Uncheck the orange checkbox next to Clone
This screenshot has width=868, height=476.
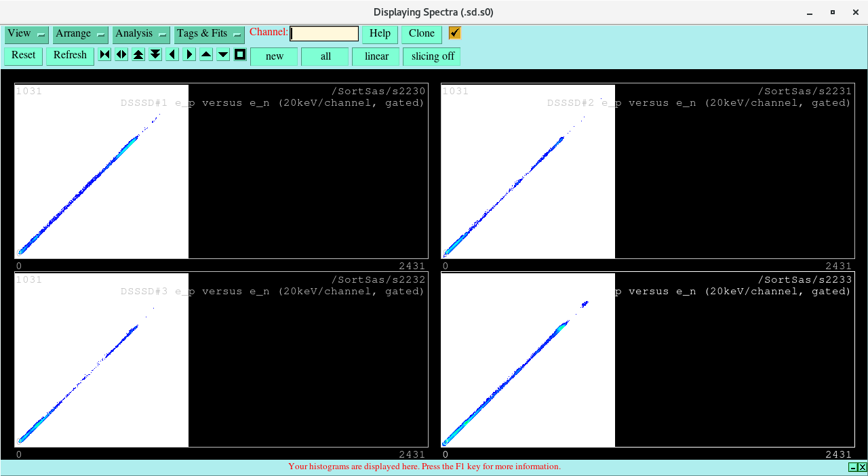coord(453,33)
